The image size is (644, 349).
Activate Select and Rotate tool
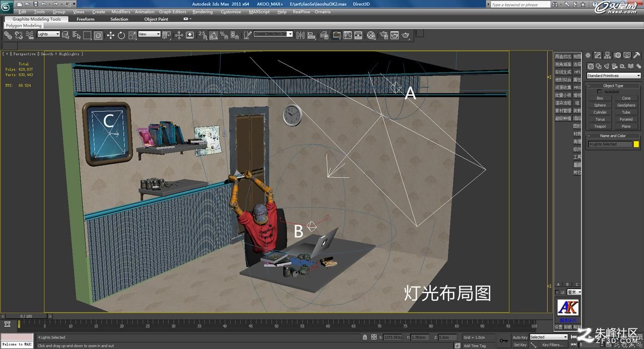pos(121,35)
